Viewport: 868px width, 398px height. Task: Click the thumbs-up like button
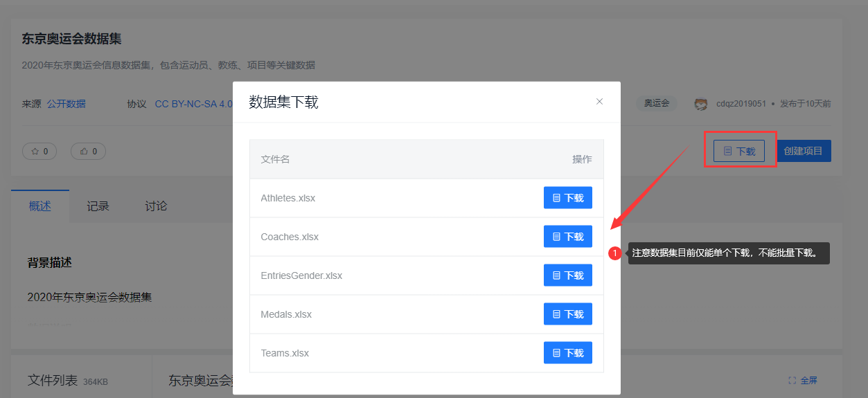88,151
